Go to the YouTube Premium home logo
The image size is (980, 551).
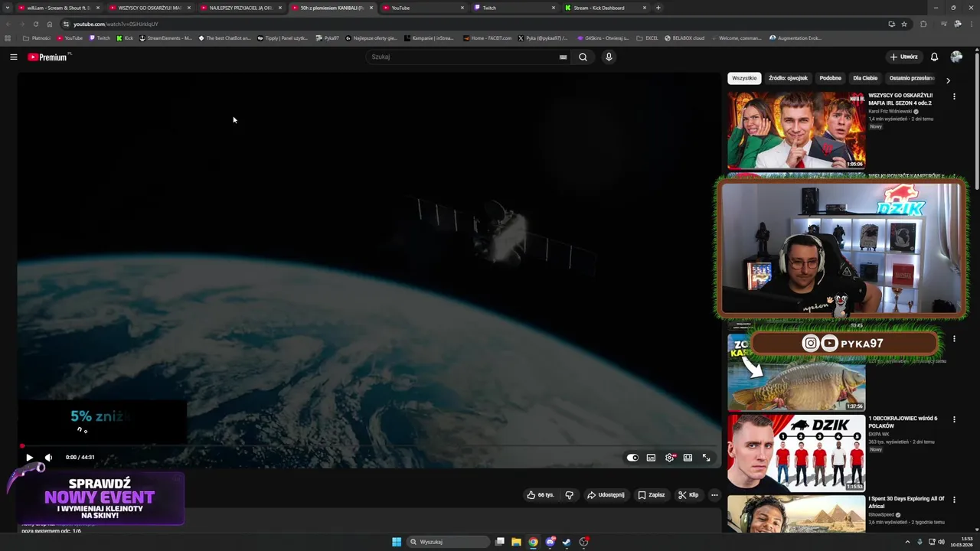(x=49, y=57)
